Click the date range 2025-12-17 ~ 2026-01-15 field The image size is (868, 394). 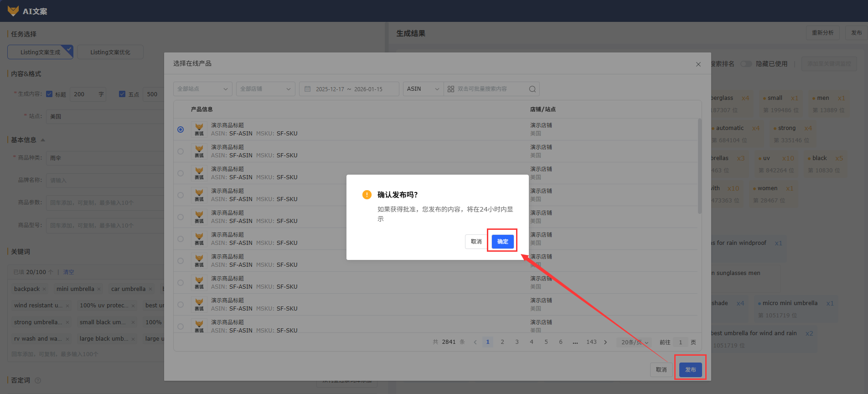(x=349, y=89)
